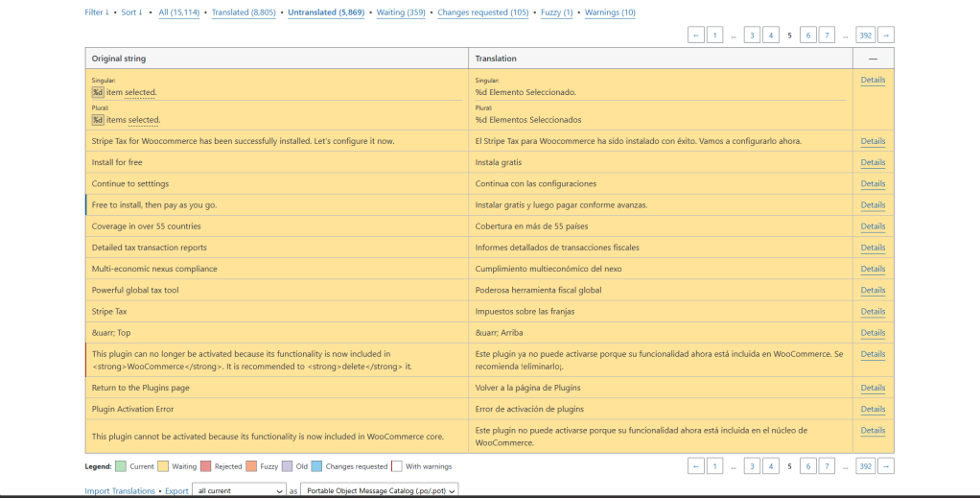Click the purple Old legend swatch
Screen dimensions: 980x498
coord(287,466)
